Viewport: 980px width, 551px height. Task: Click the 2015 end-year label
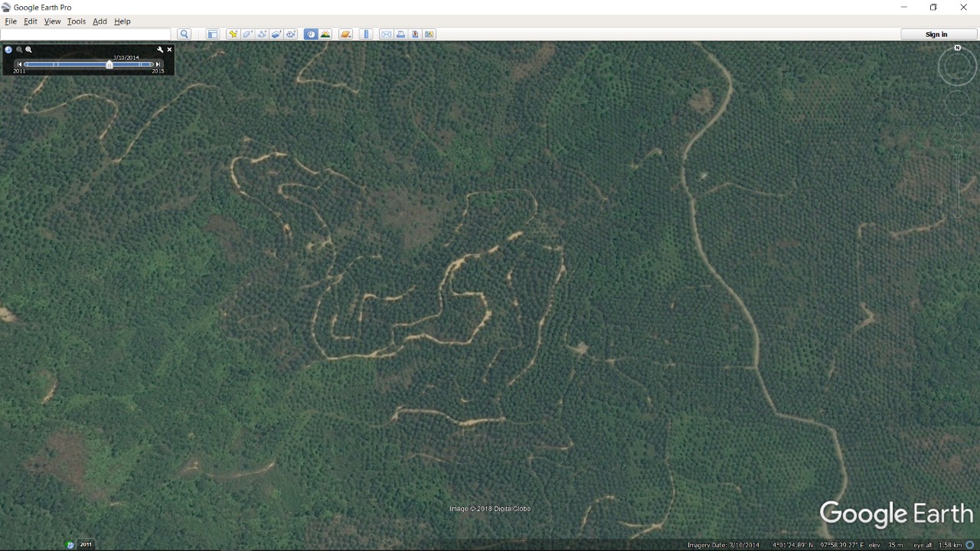click(x=158, y=71)
